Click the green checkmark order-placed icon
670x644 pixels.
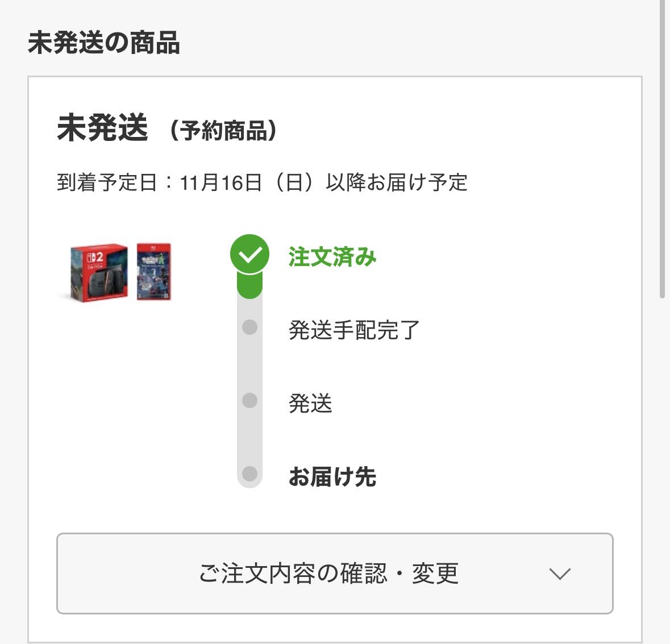click(249, 254)
